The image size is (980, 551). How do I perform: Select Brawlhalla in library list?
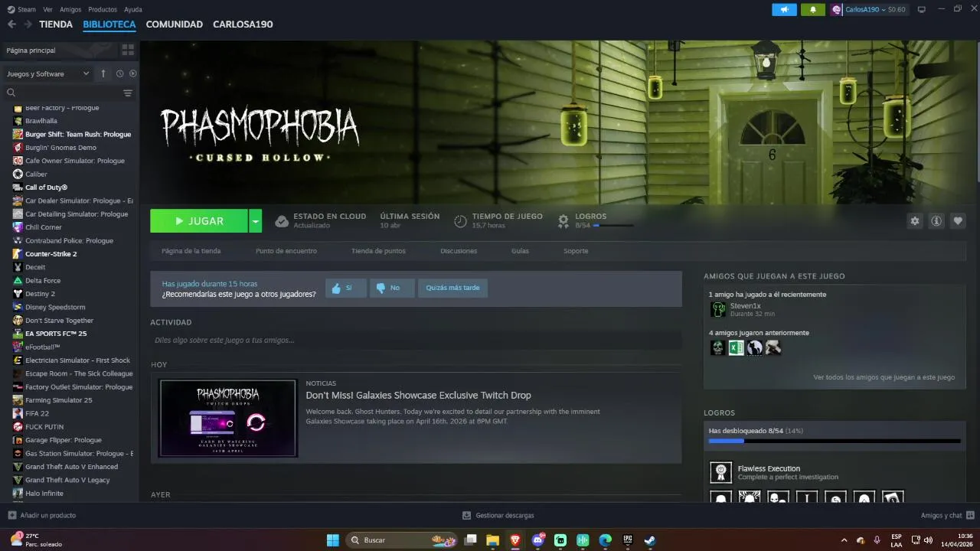[x=41, y=121]
